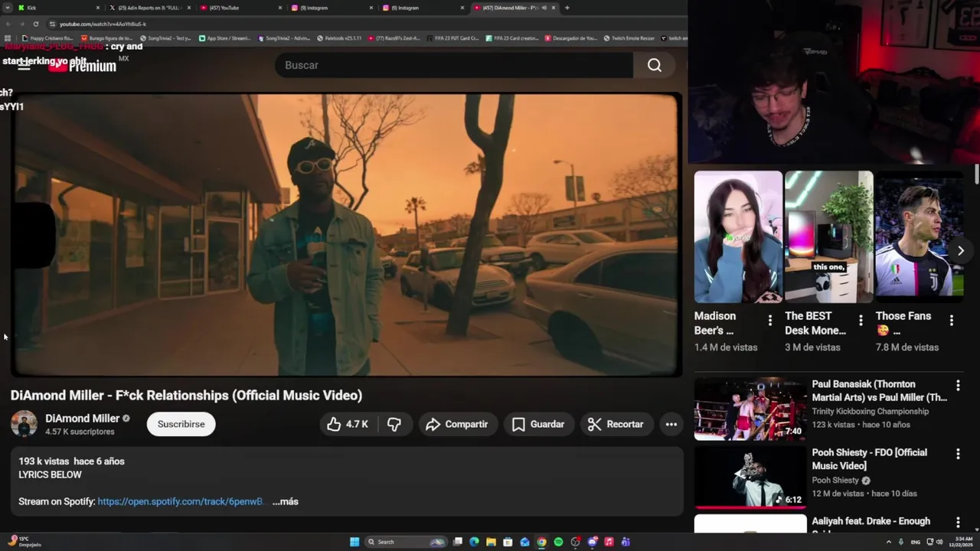Image resolution: width=980 pixels, height=551 pixels.
Task: Click the page vertical scrollbar
Action: pyautogui.click(x=976, y=174)
